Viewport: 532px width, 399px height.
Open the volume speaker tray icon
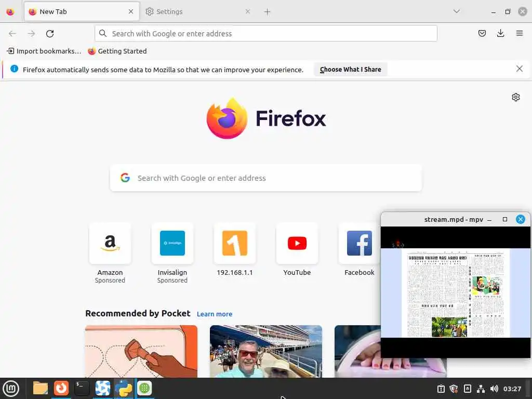pos(494,389)
